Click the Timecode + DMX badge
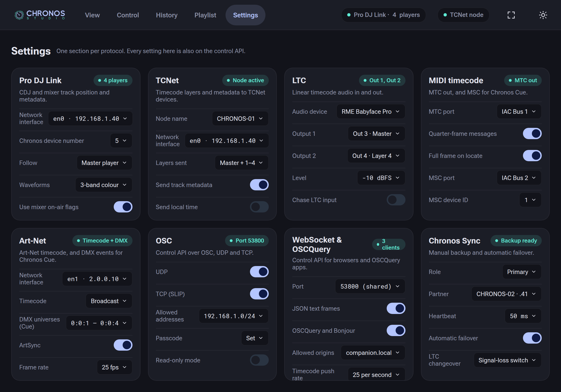Image resolution: width=561 pixels, height=392 pixels. click(x=102, y=241)
